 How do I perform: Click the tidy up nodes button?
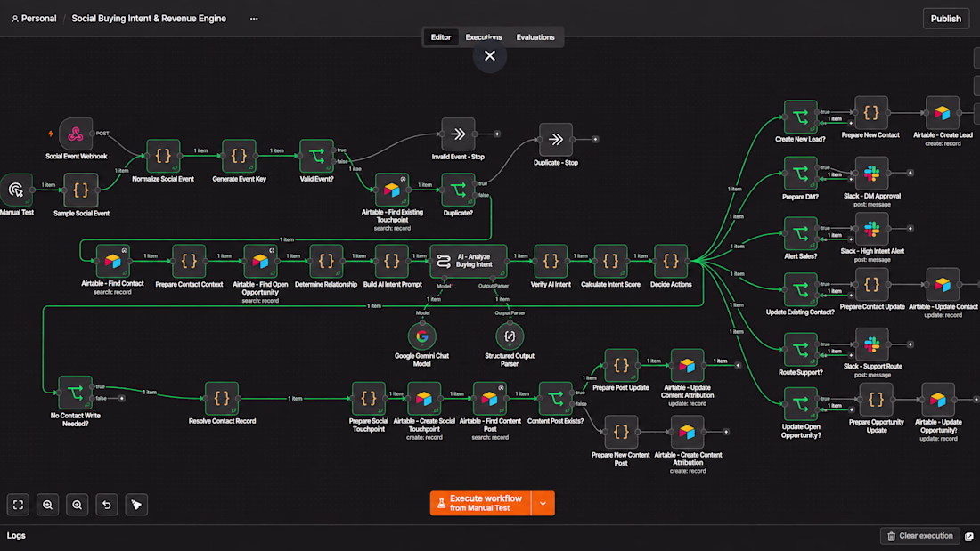coord(136,505)
